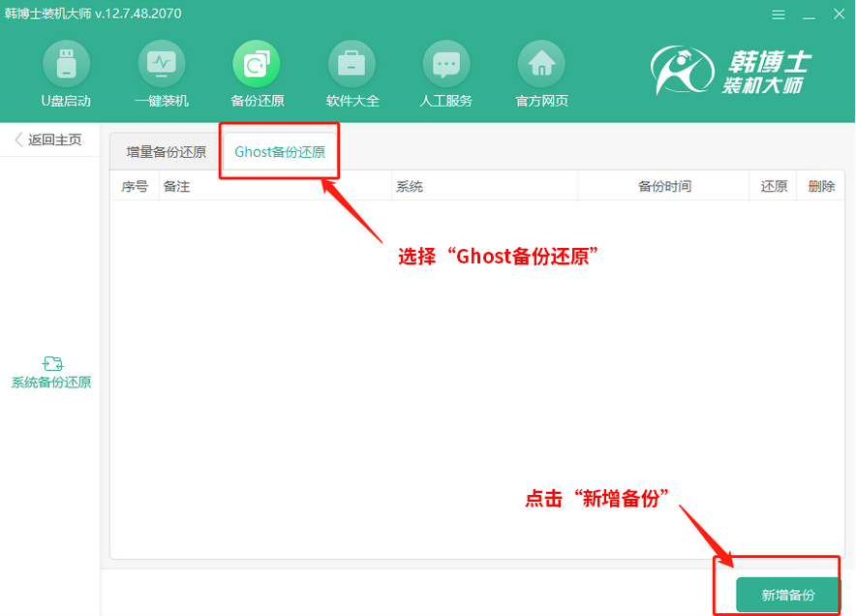The image size is (856, 616).
Task: Click the 备份还原 icon at the top
Action: (256, 73)
